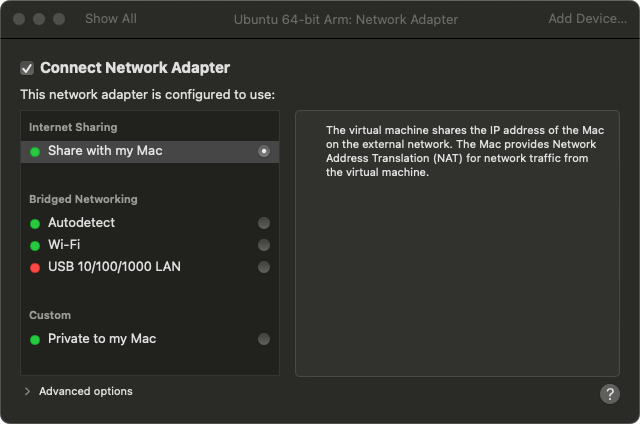The image size is (640, 424).
Task: Click the Bridged Networking section header
Action: 83,199
